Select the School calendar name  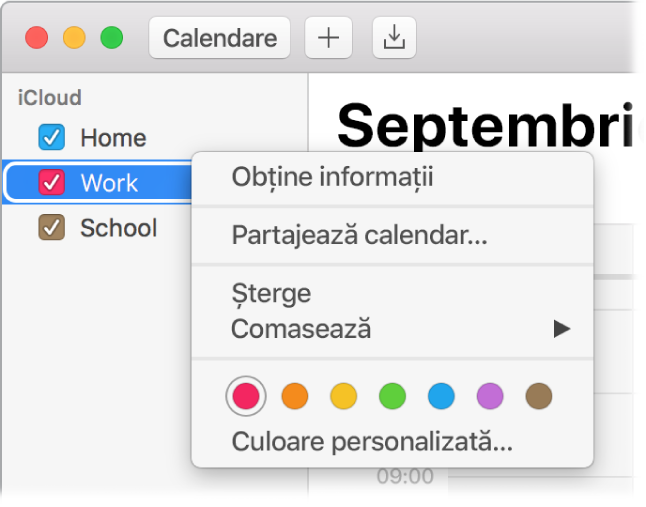pos(119,227)
